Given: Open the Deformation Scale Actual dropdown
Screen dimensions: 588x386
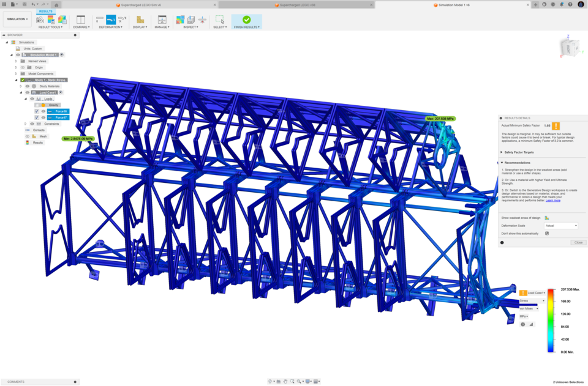Looking at the screenshot, I should [561, 226].
